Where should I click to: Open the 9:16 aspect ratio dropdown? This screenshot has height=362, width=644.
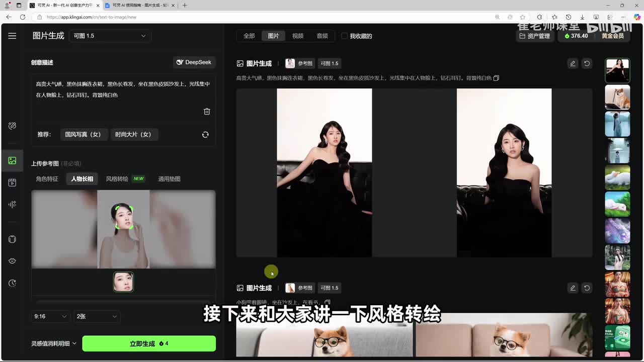click(x=50, y=316)
